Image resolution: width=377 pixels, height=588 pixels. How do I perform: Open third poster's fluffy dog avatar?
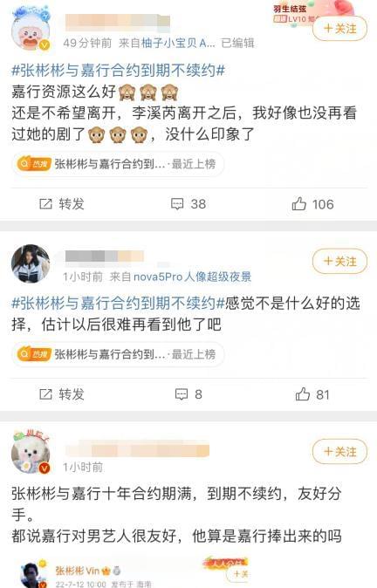[x=31, y=452]
